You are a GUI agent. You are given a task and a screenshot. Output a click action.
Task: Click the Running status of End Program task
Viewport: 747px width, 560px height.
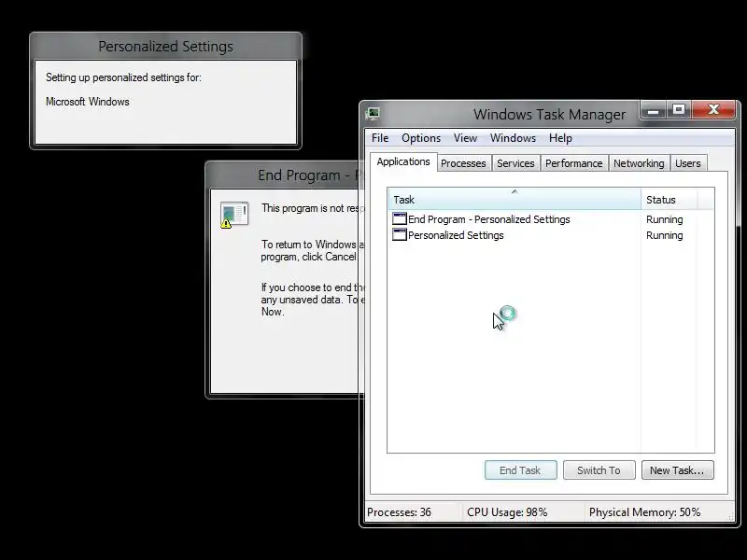click(x=664, y=219)
